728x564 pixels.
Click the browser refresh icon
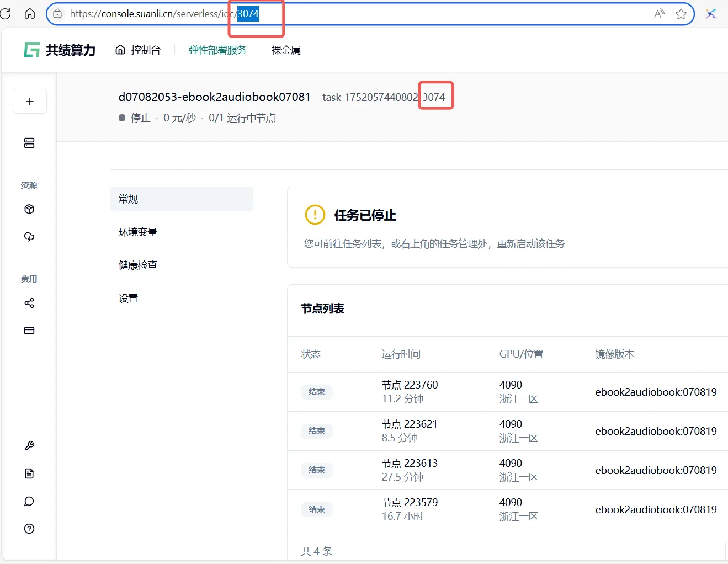(x=5, y=14)
